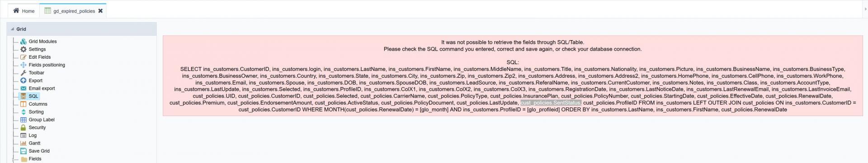
Task: Expand the collapsed right-side panel arrow
Action: click(865, 9)
